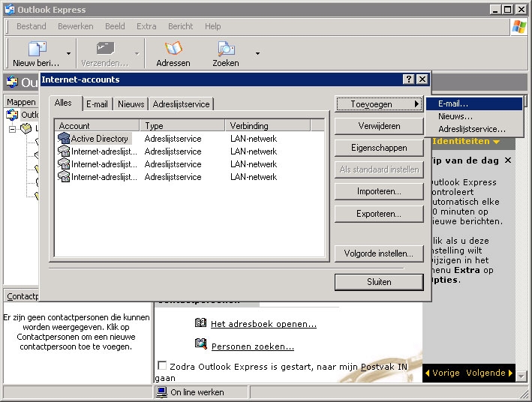Click the greyed Verzenden toolbar icon
Image resolution: width=532 pixels, height=402 pixels.
point(105,49)
